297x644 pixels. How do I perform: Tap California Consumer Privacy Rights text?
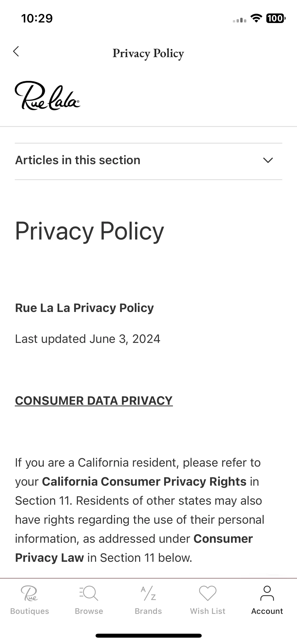click(144, 482)
